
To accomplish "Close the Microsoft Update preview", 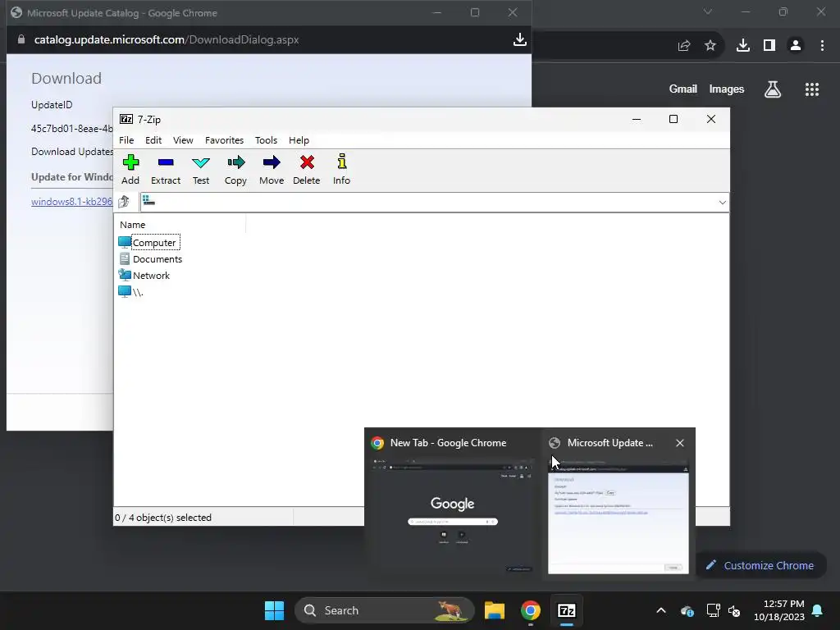I will [x=680, y=443].
